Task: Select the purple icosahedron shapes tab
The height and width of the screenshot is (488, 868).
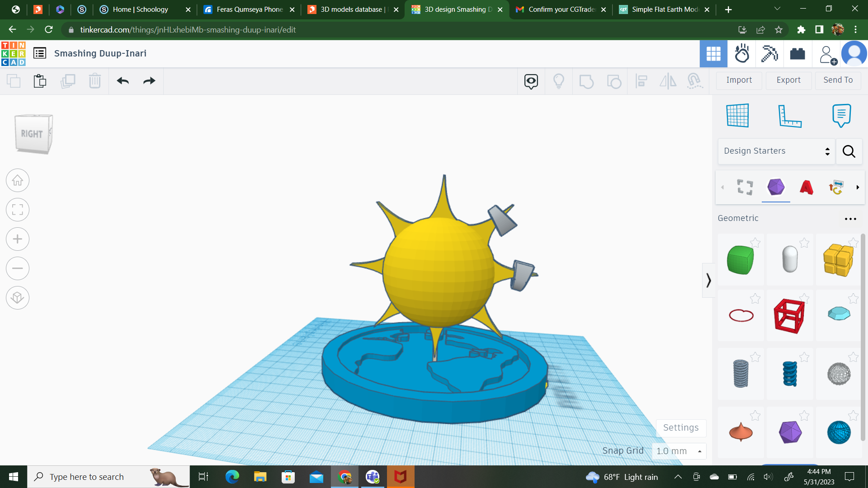Action: [x=776, y=187]
